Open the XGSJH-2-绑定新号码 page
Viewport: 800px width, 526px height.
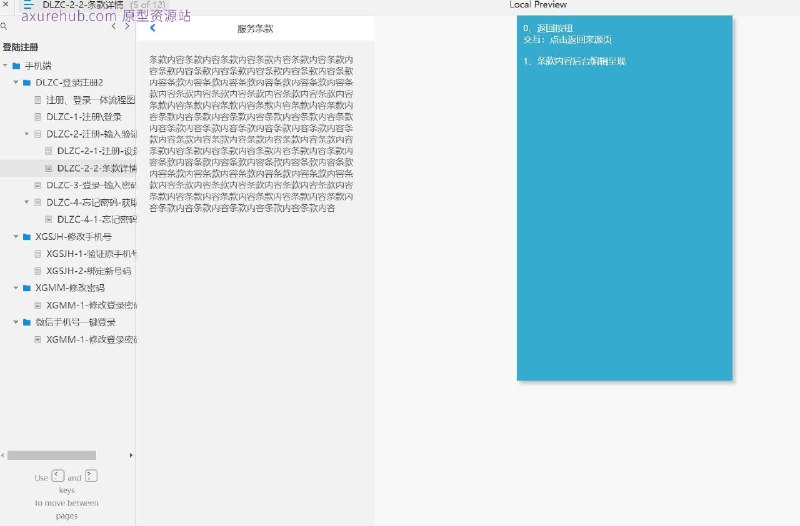88,270
